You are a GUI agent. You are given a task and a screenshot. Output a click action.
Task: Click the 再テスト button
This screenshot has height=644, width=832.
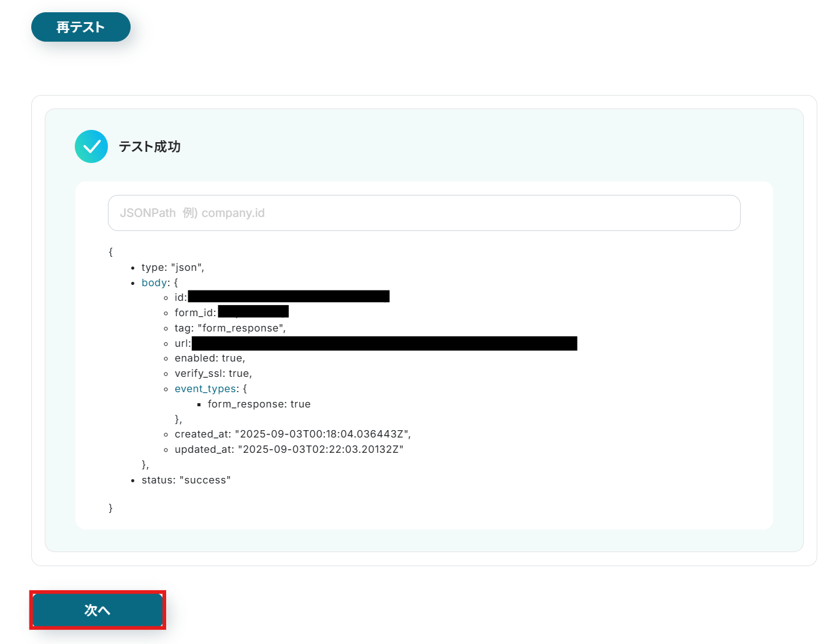[81, 27]
